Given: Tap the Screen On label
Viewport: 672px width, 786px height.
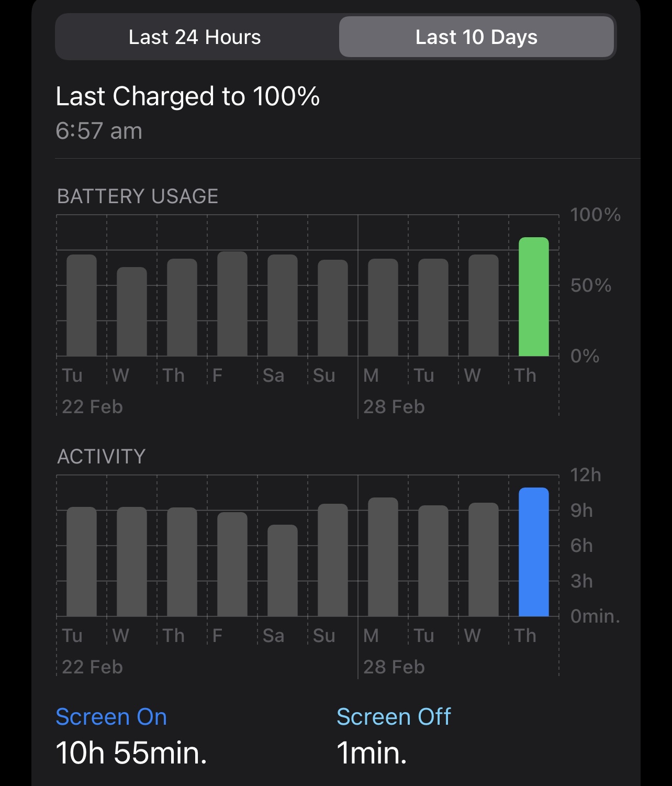Looking at the screenshot, I should (x=111, y=717).
